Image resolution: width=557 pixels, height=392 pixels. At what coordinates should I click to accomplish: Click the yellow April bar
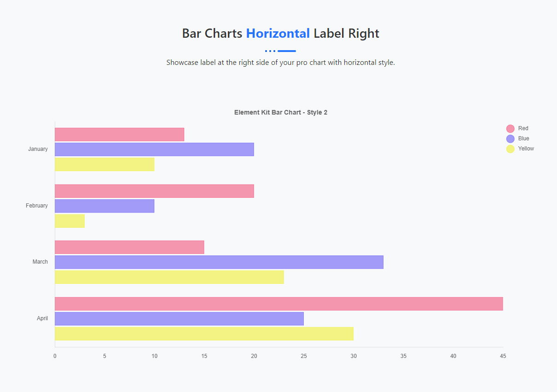click(x=204, y=334)
